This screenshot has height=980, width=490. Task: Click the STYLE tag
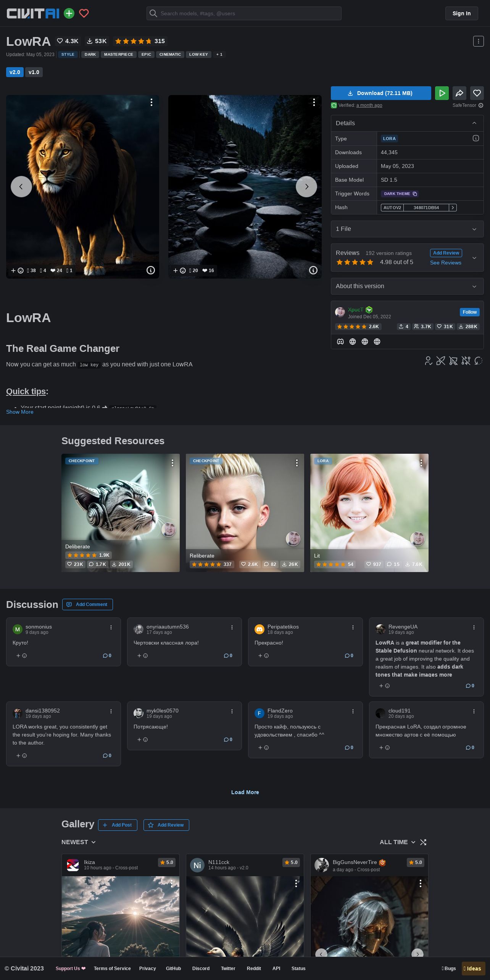point(68,55)
